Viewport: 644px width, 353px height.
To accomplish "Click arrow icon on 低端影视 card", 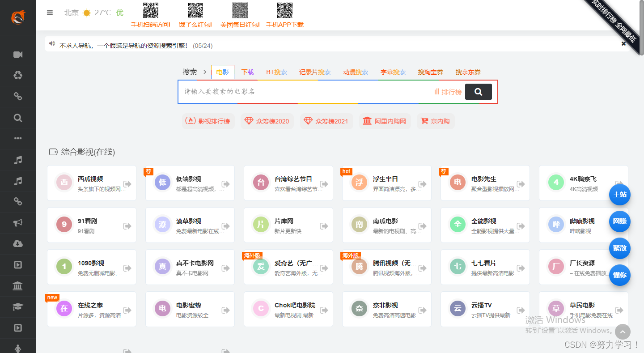I will (225, 184).
